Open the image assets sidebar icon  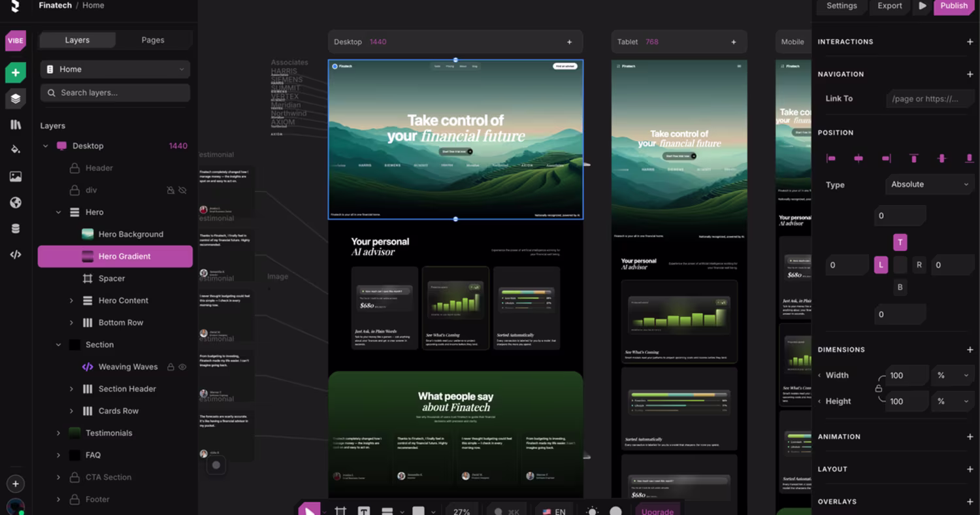(16, 176)
